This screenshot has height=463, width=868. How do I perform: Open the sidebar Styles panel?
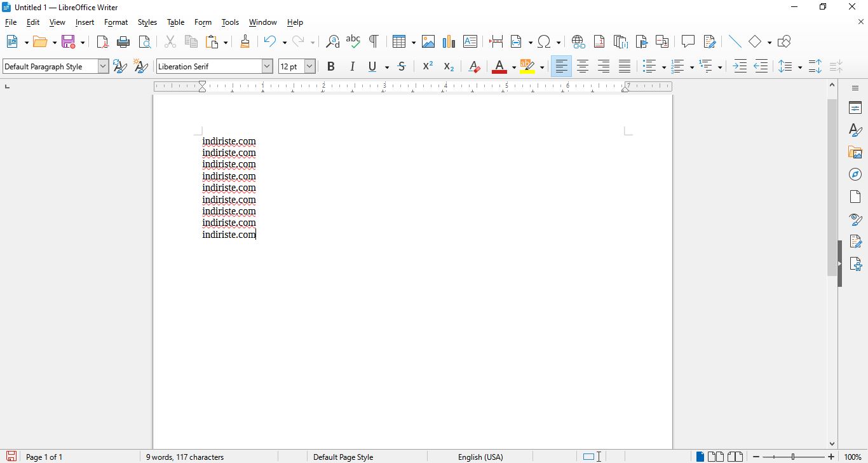coord(855,130)
